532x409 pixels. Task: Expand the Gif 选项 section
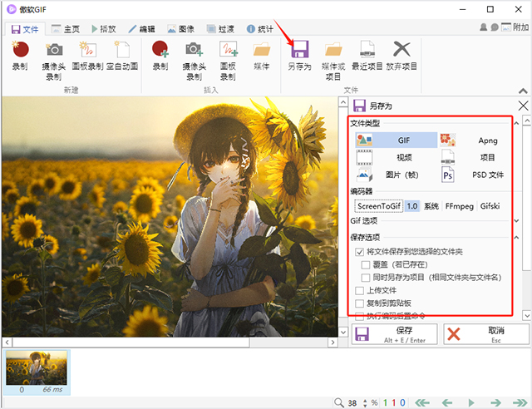coord(516,221)
